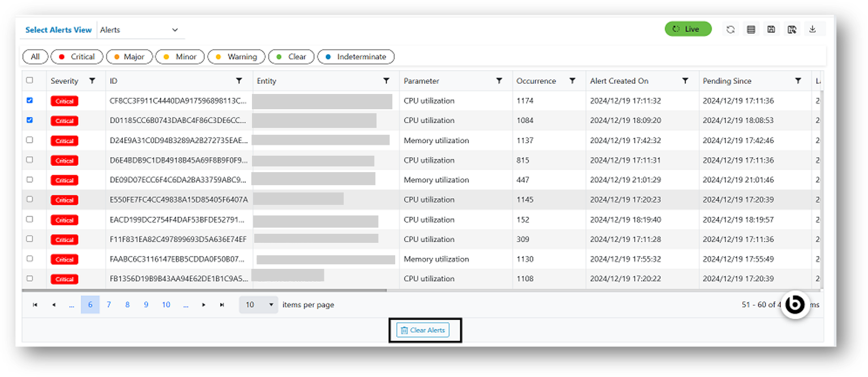Image resolution: width=868 pixels, height=377 pixels.
Task: Filter alerts by Critical severity
Action: [x=77, y=57]
